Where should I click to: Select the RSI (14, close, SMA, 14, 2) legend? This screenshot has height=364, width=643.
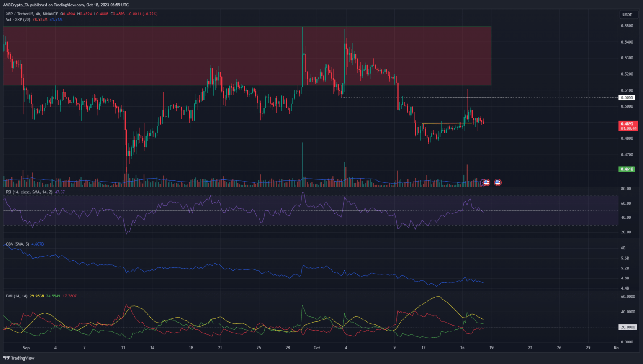pyautogui.click(x=29, y=192)
